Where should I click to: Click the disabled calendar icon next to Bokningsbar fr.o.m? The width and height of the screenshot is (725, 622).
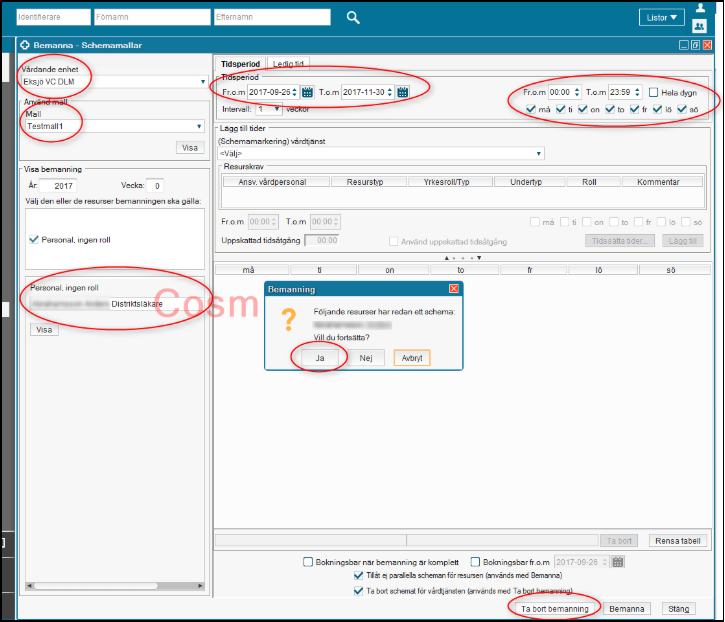click(618, 562)
